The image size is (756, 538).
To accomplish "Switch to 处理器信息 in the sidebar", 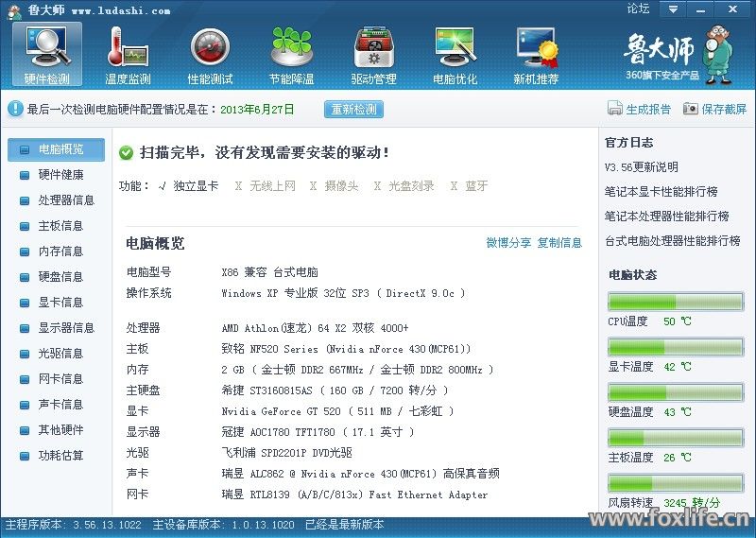I will (66, 200).
